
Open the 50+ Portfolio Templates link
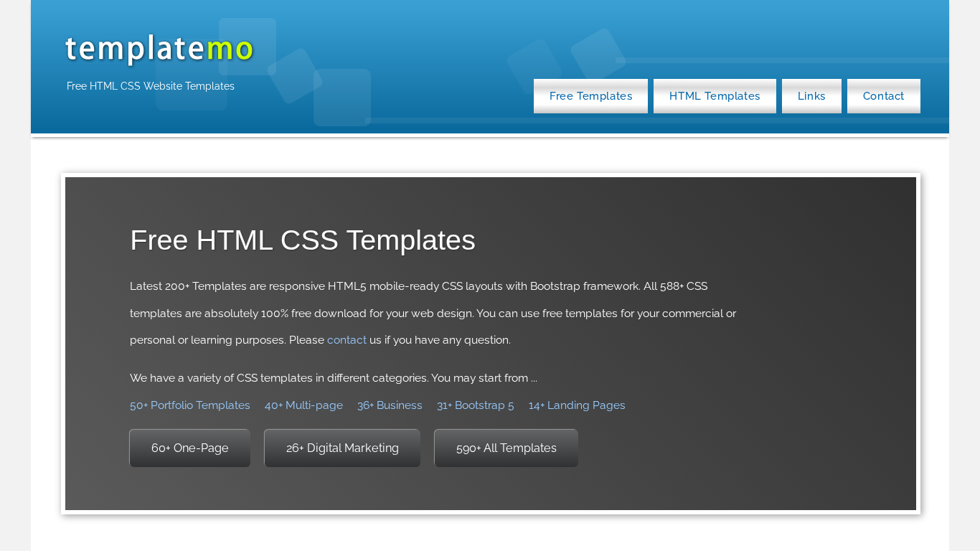tap(190, 405)
